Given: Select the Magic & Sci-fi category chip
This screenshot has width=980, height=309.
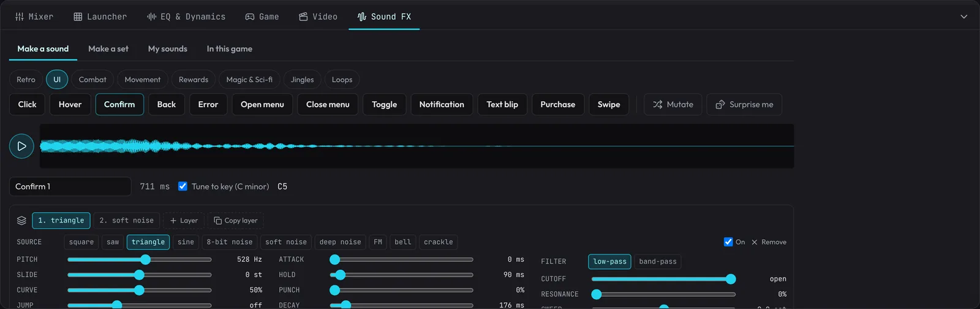Looking at the screenshot, I should point(249,80).
